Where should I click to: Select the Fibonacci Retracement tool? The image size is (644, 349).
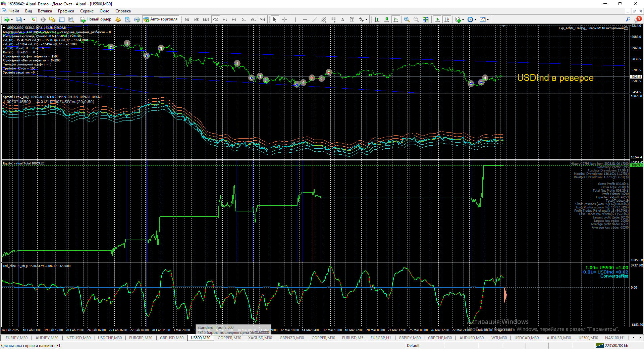point(333,19)
